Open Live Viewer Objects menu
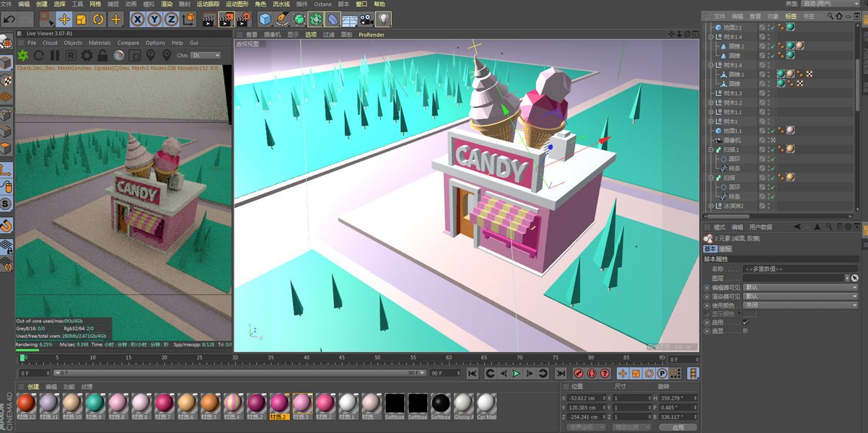Viewport: 868px width, 433px height. click(x=73, y=43)
